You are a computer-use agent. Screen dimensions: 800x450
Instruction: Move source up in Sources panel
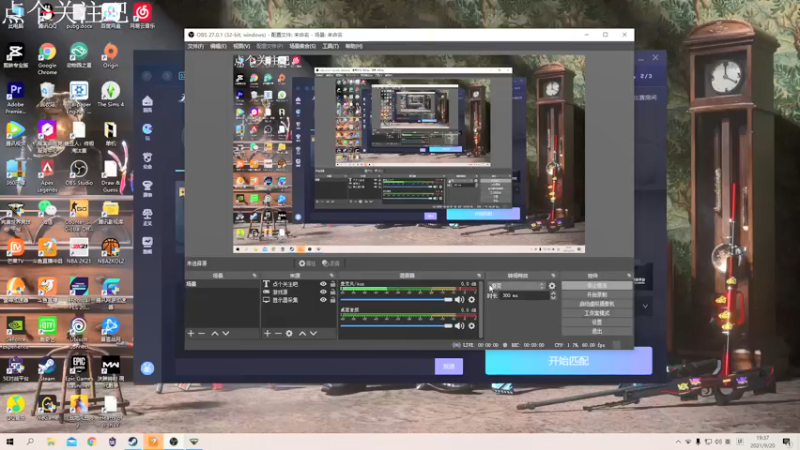pos(302,333)
